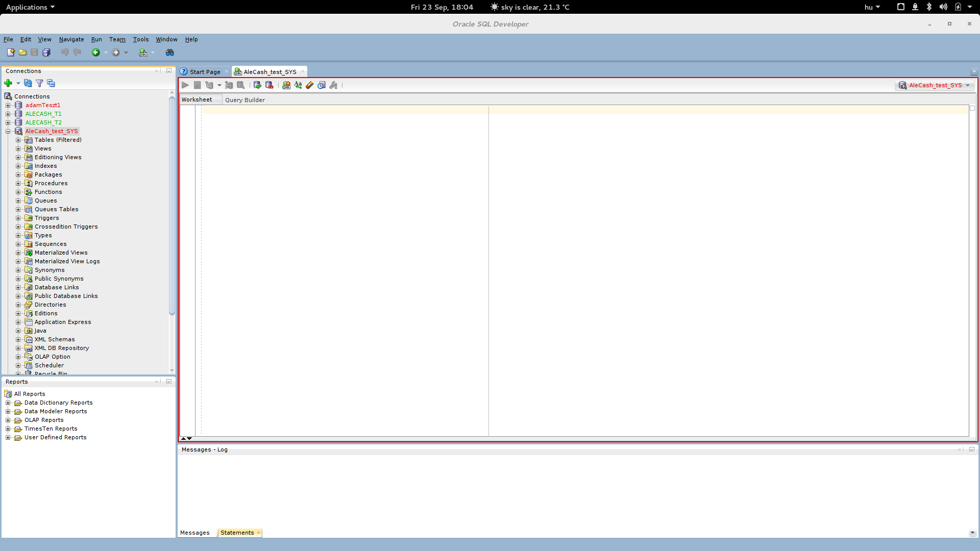Click the Unshared SQL Worksheet icon

[x=286, y=85]
